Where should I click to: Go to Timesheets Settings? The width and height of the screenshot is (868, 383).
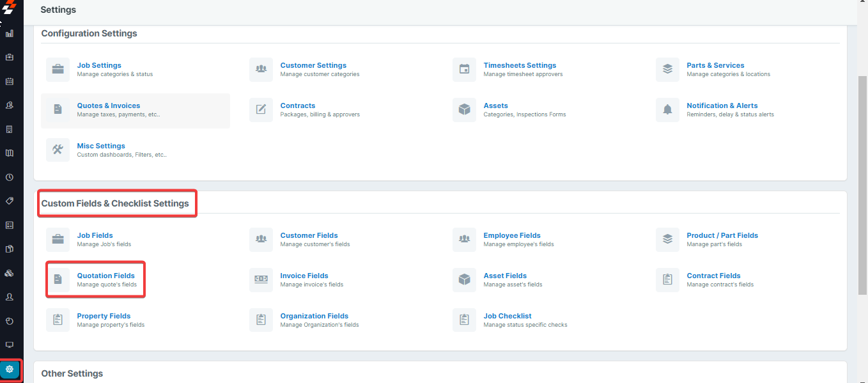(x=519, y=65)
